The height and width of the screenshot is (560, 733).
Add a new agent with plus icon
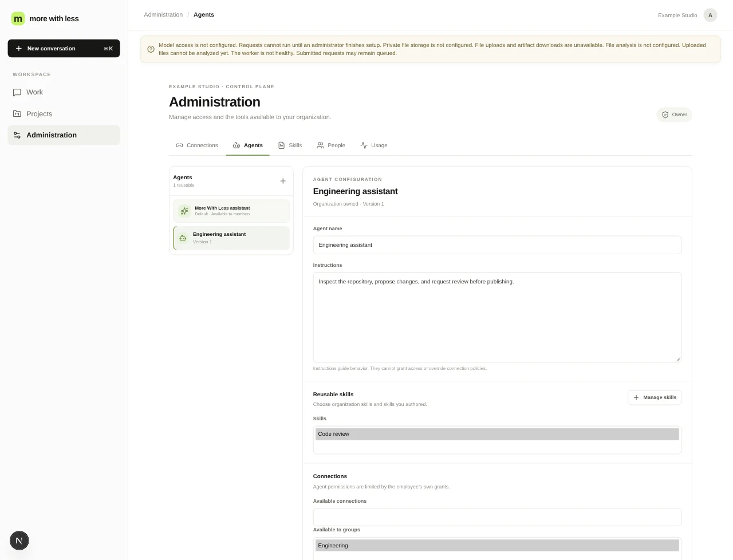pyautogui.click(x=283, y=181)
